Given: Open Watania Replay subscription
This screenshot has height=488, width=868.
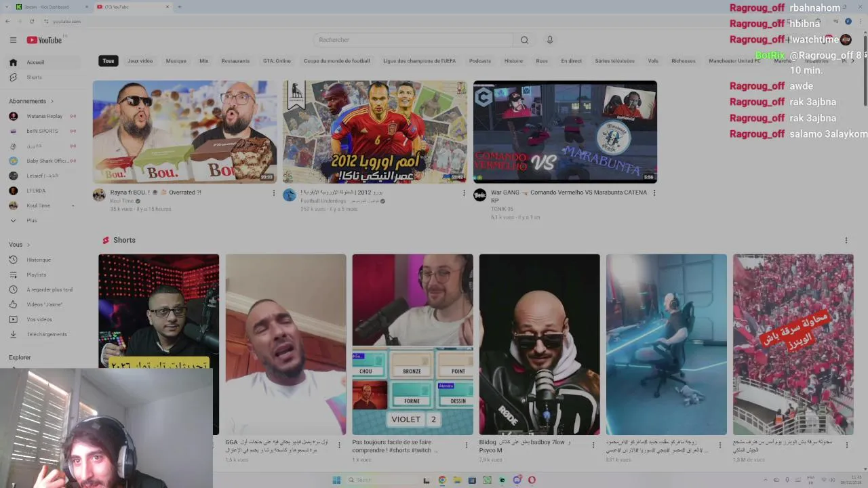Looking at the screenshot, I should click(42, 116).
